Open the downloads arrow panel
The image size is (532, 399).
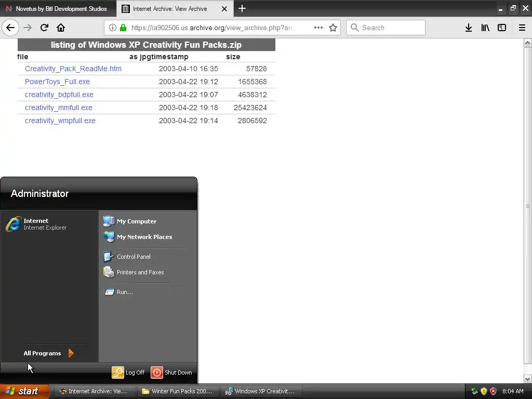coord(469,28)
